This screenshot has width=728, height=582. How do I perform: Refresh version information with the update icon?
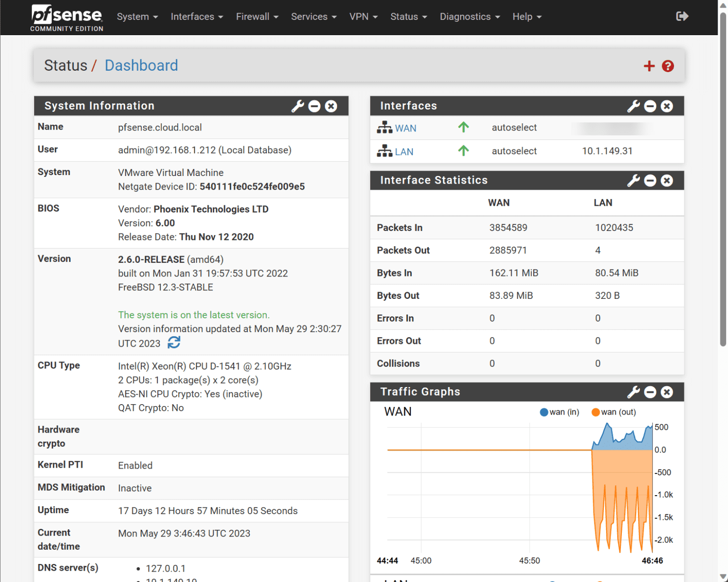[x=174, y=342]
